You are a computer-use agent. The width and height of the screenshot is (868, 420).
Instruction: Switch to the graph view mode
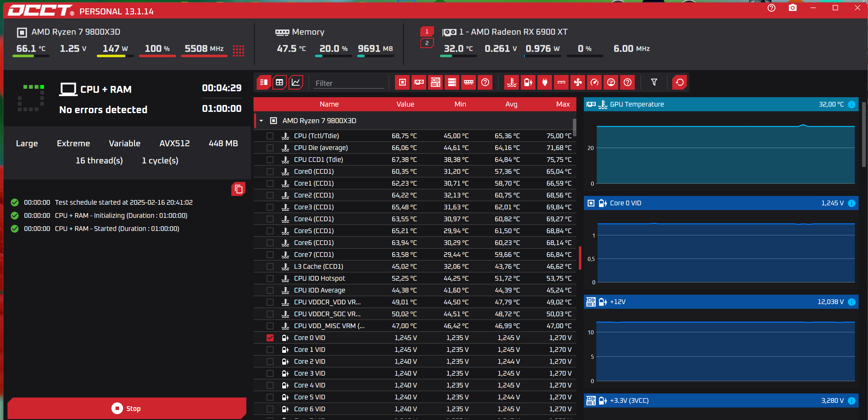(295, 82)
